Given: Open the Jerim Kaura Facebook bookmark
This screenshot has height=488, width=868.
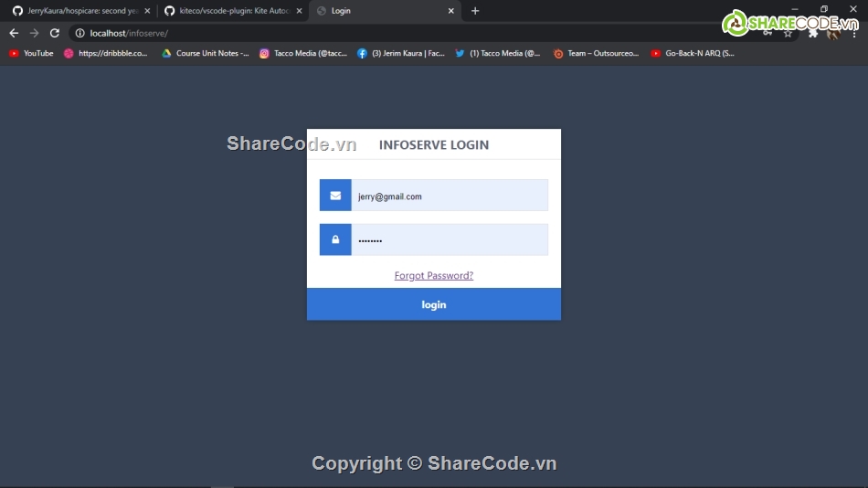Looking at the screenshot, I should point(401,53).
